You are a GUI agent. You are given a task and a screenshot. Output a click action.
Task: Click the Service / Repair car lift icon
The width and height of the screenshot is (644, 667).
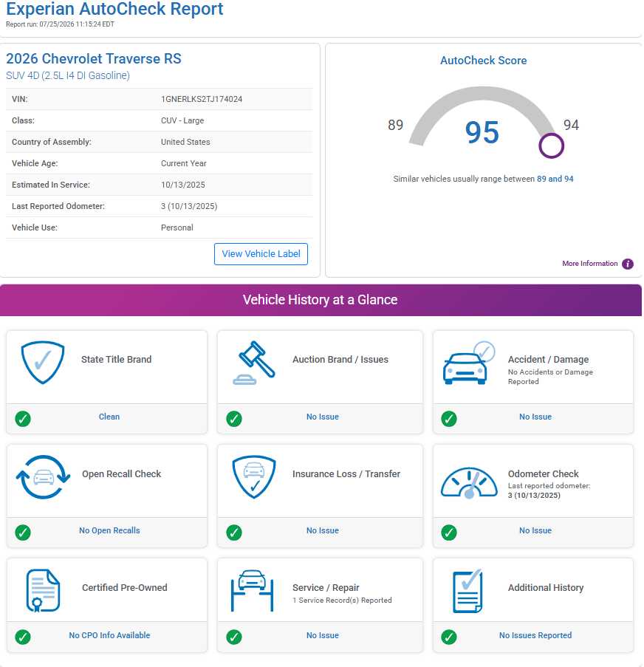[x=253, y=590]
